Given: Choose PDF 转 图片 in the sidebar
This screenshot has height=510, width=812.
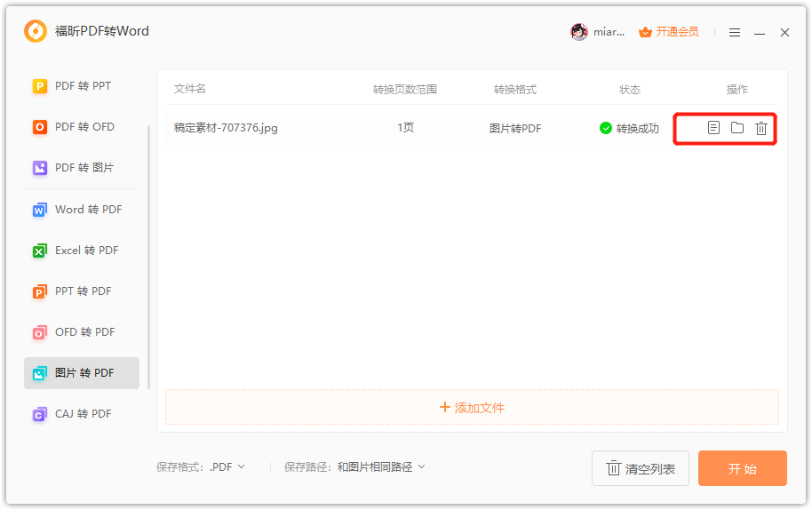Looking at the screenshot, I should coord(82,168).
